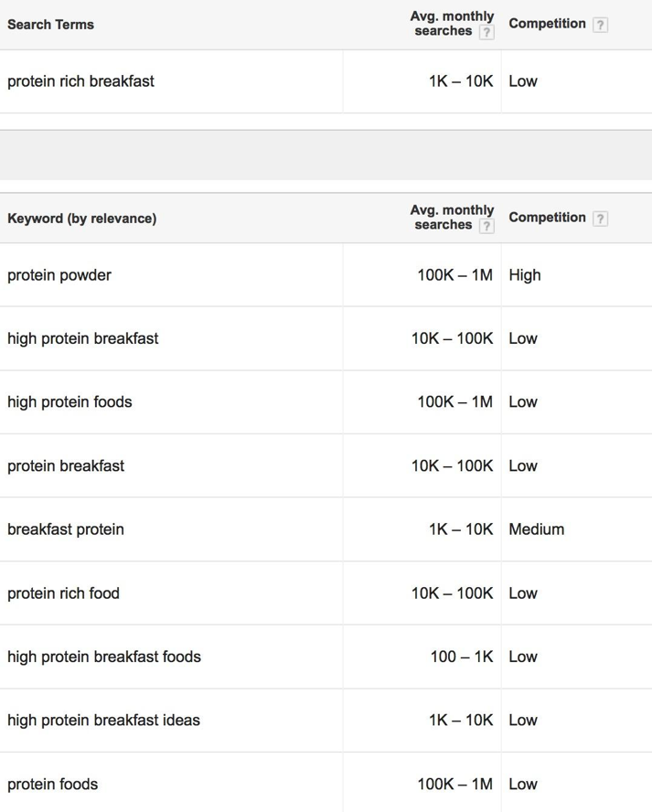Select the "protein powder" keyword
652x812 pixels.
point(59,275)
